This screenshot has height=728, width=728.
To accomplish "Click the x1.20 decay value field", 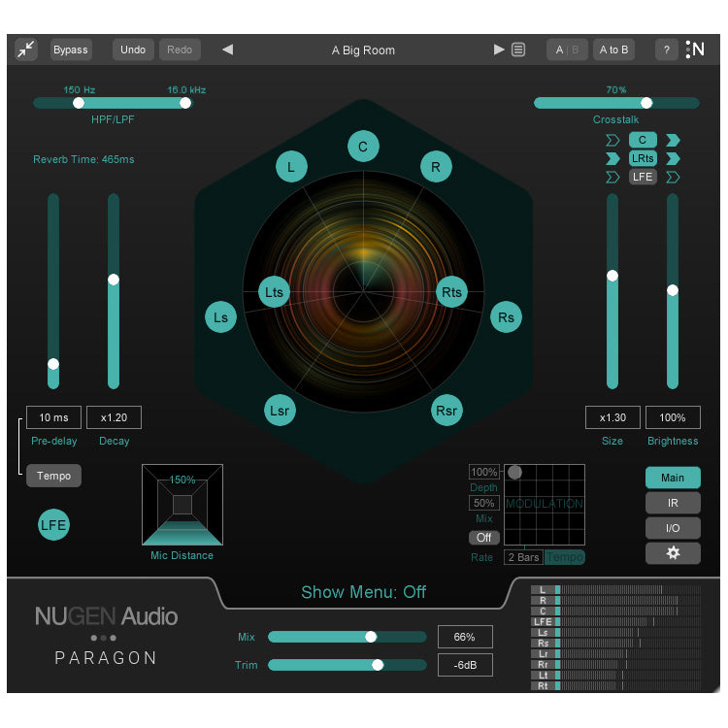I will pyautogui.click(x=114, y=417).
